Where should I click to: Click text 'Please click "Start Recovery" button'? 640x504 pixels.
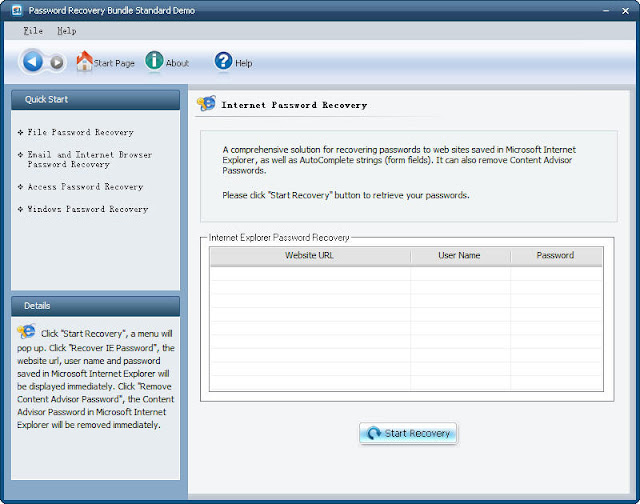[291, 195]
